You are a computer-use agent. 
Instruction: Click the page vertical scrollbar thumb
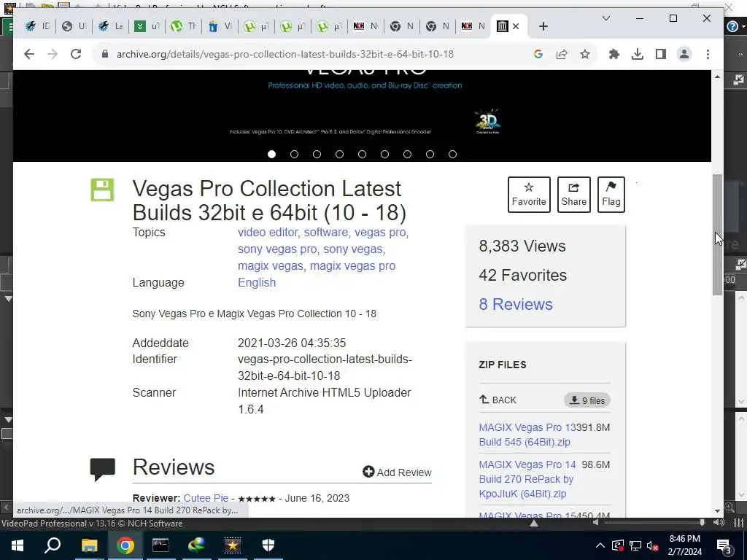click(718, 235)
